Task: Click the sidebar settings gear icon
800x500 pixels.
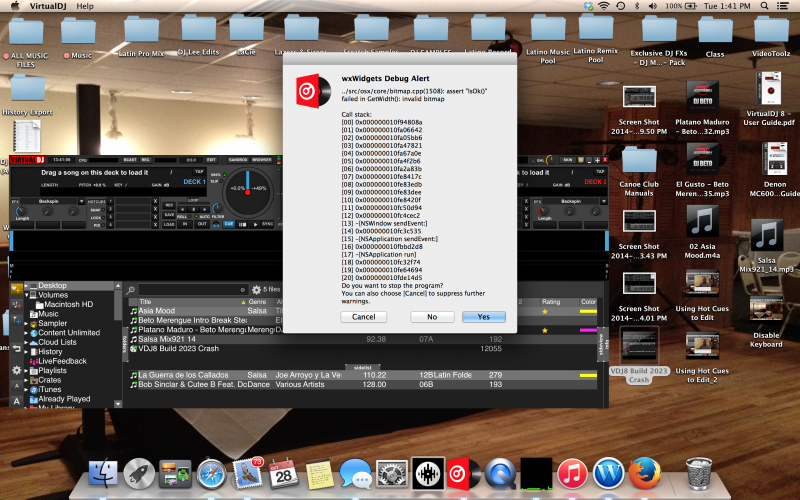Action: point(16,370)
